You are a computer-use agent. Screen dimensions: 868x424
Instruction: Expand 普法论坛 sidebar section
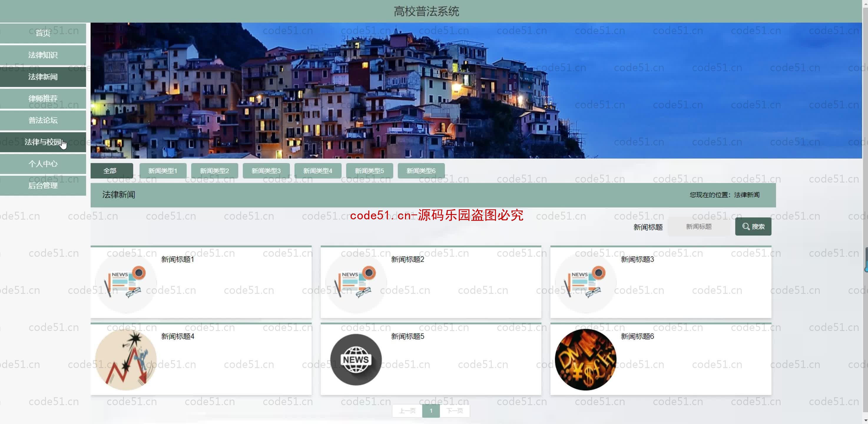(x=43, y=120)
